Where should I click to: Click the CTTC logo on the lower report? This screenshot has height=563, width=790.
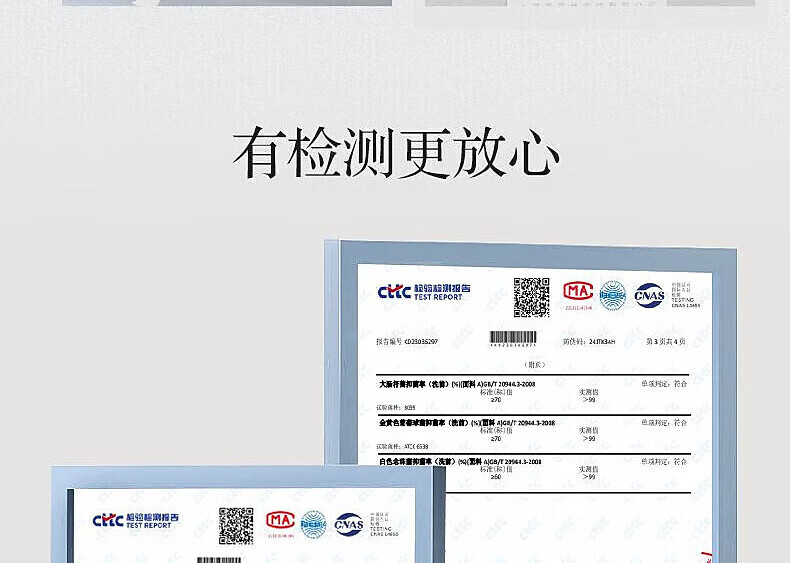click(107, 520)
